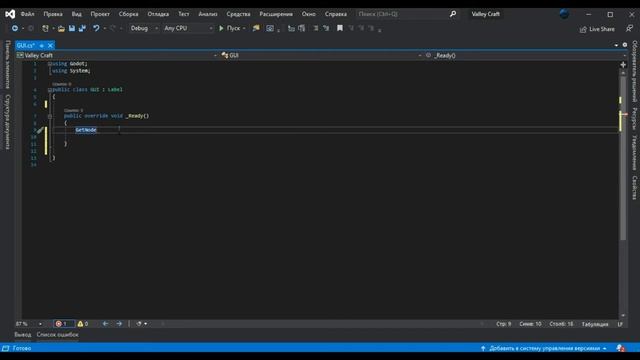
Task: Pin the GUI.cs tab
Action: tap(42, 45)
